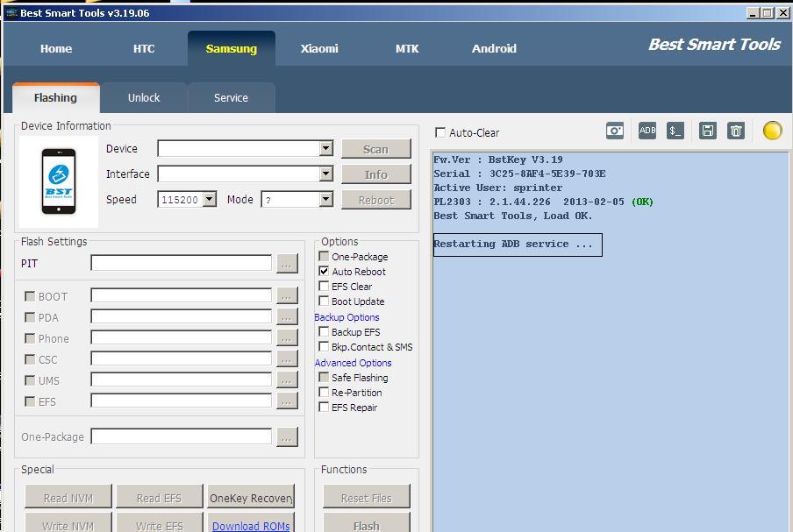This screenshot has width=793, height=532.
Task: Save the log with the floppy icon
Action: click(708, 131)
